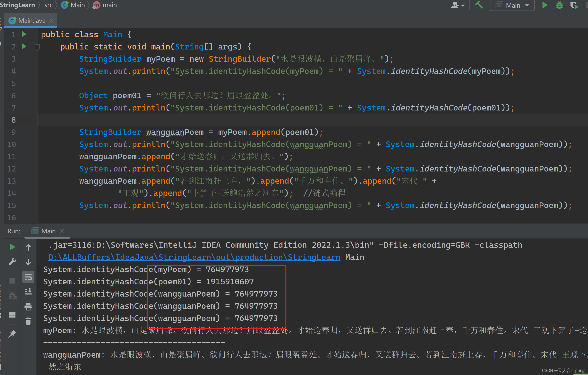Clear console output with trash icon

(28, 321)
